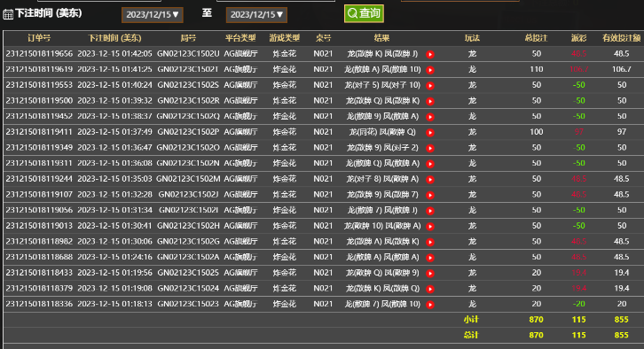Click subtotal bet amount 870 in 小计 row
The height and width of the screenshot is (349, 644).
[536, 320]
